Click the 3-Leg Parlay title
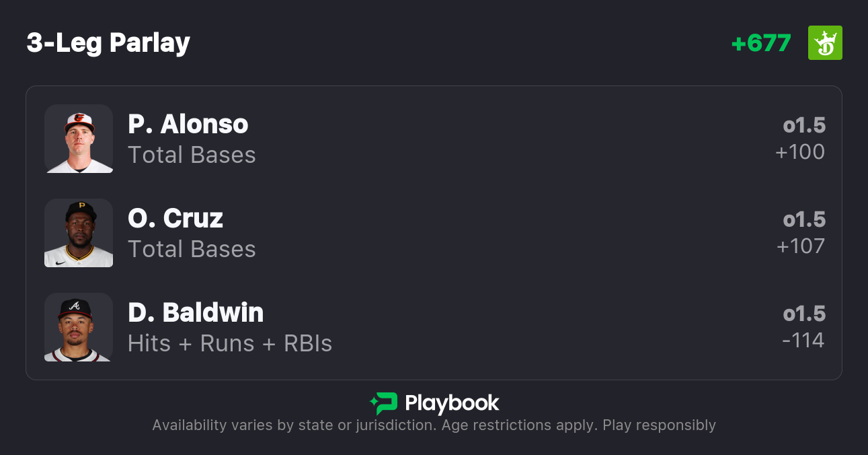 click(108, 43)
